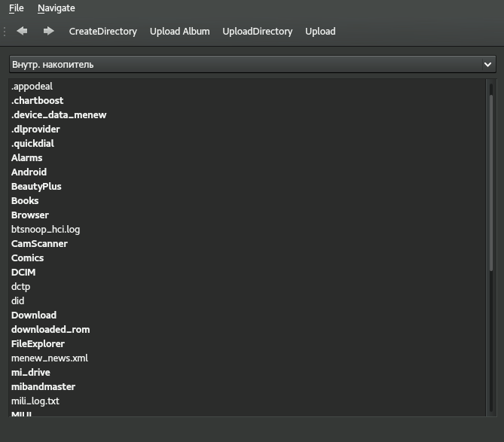The image size is (504, 442).
Task: Click the vertical scrollbar in file list
Action: (491, 181)
